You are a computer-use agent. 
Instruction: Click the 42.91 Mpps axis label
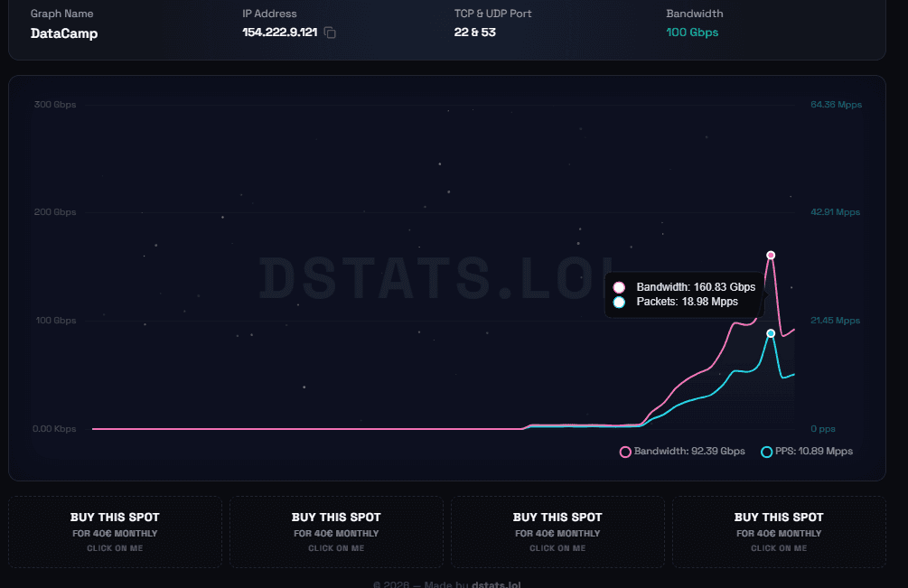point(835,212)
